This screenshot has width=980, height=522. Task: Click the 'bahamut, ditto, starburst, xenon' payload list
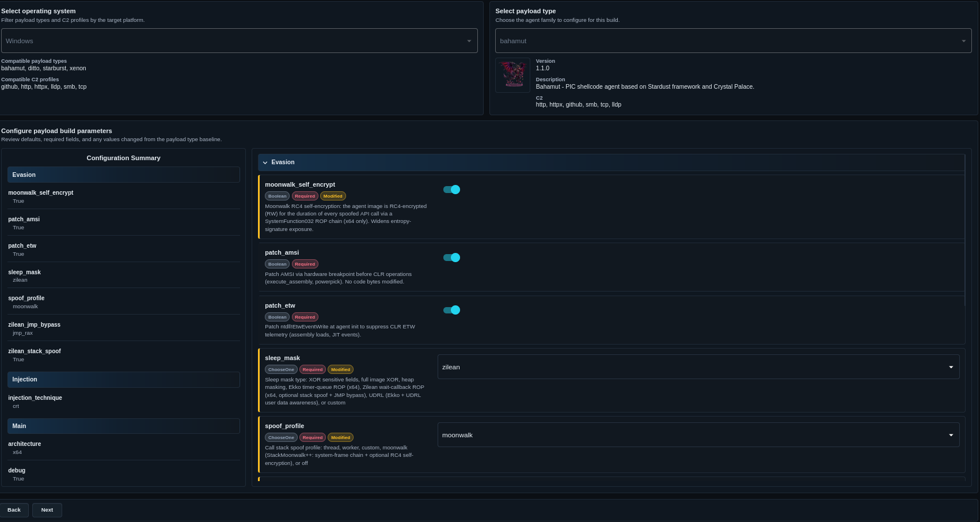(x=44, y=68)
